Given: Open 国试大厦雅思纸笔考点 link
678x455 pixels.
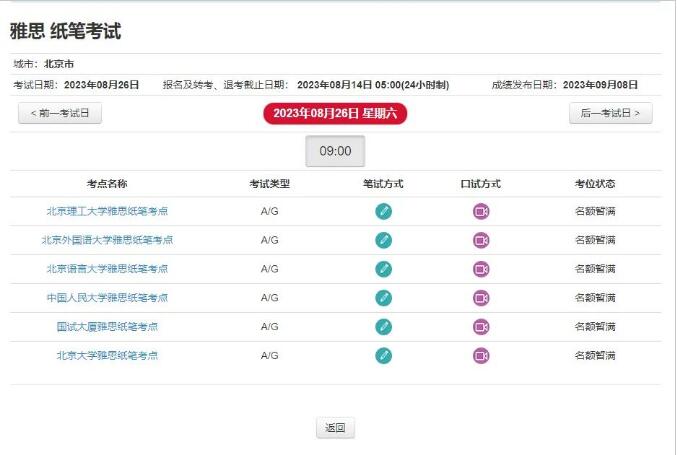Looking at the screenshot, I should pyautogui.click(x=107, y=327).
